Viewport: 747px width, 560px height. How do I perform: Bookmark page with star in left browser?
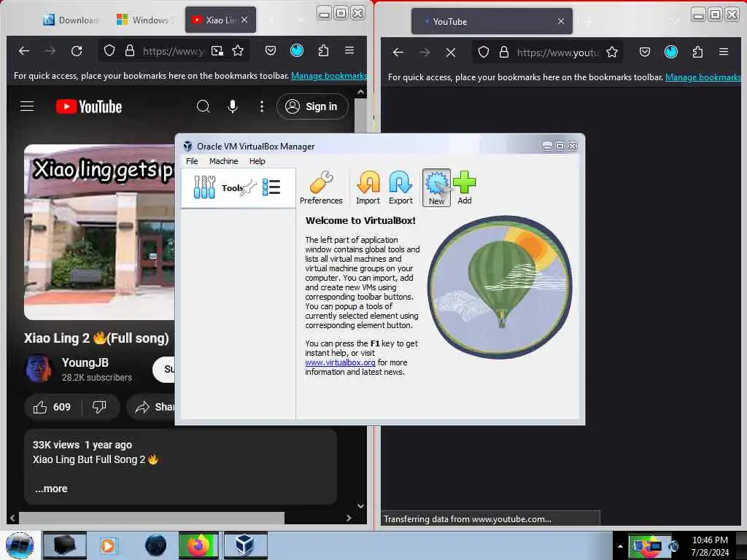click(x=238, y=50)
